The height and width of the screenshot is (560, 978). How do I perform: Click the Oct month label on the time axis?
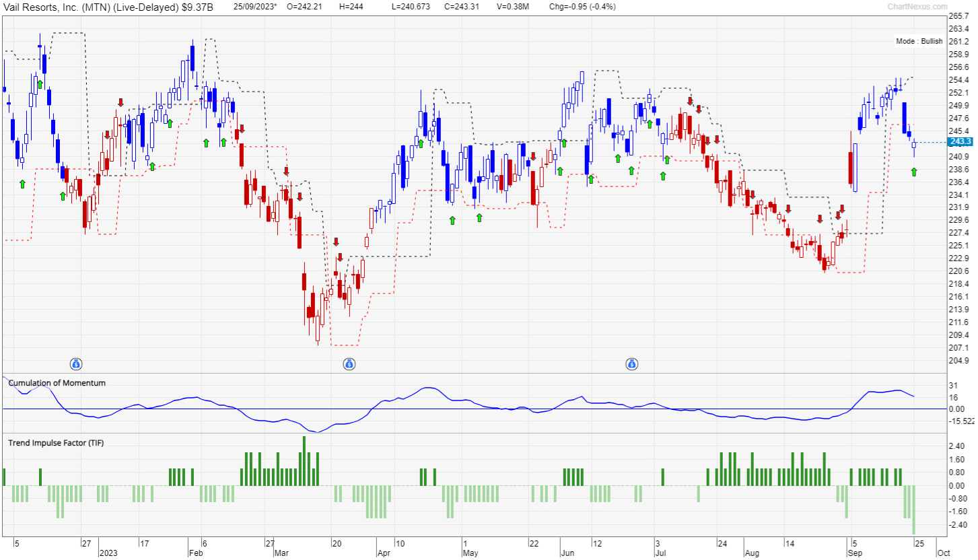[x=944, y=553]
